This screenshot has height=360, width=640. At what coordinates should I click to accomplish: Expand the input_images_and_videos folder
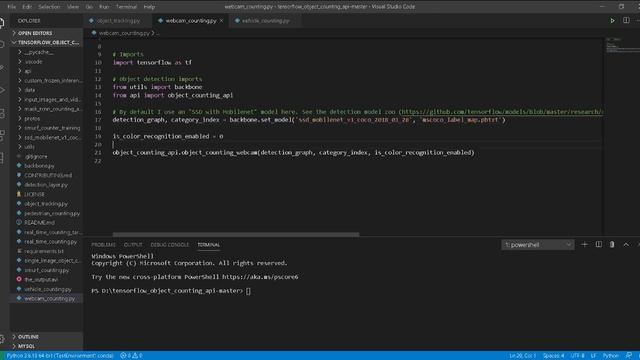pos(53,99)
